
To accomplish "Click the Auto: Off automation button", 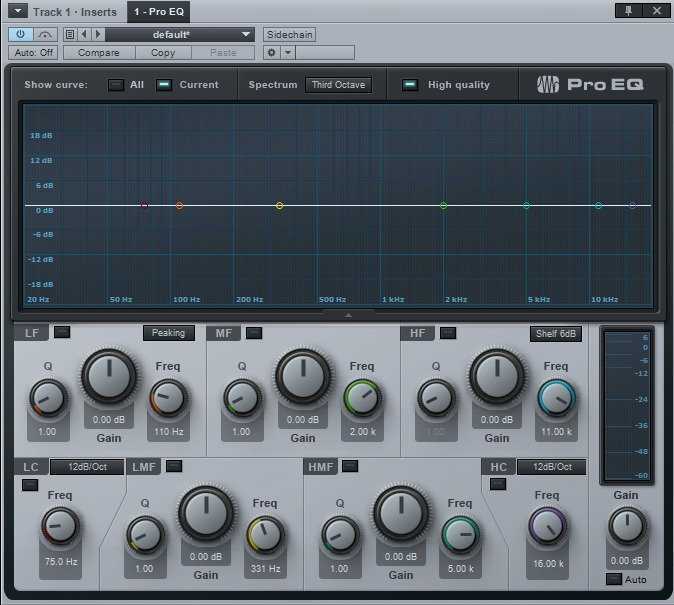I will click(x=33, y=52).
